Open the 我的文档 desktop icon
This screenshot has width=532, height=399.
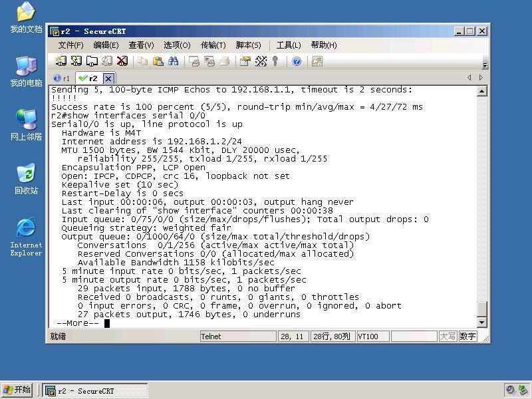pyautogui.click(x=26, y=18)
